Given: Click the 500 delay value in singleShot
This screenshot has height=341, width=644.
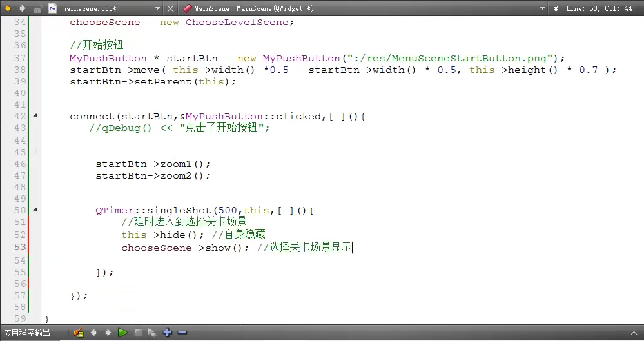Looking at the screenshot, I should point(228,211).
